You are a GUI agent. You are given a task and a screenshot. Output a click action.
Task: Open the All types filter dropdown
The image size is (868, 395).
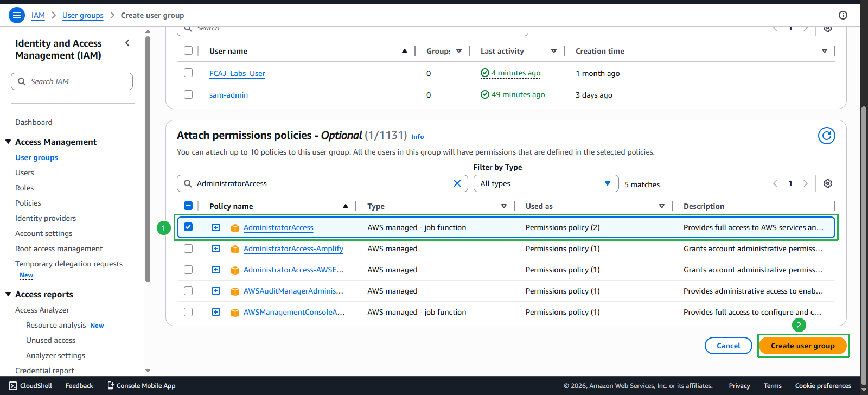[546, 183]
